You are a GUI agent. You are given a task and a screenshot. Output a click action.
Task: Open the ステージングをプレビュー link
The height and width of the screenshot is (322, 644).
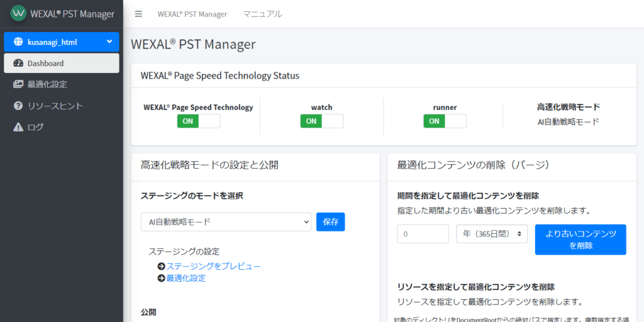pyautogui.click(x=213, y=267)
